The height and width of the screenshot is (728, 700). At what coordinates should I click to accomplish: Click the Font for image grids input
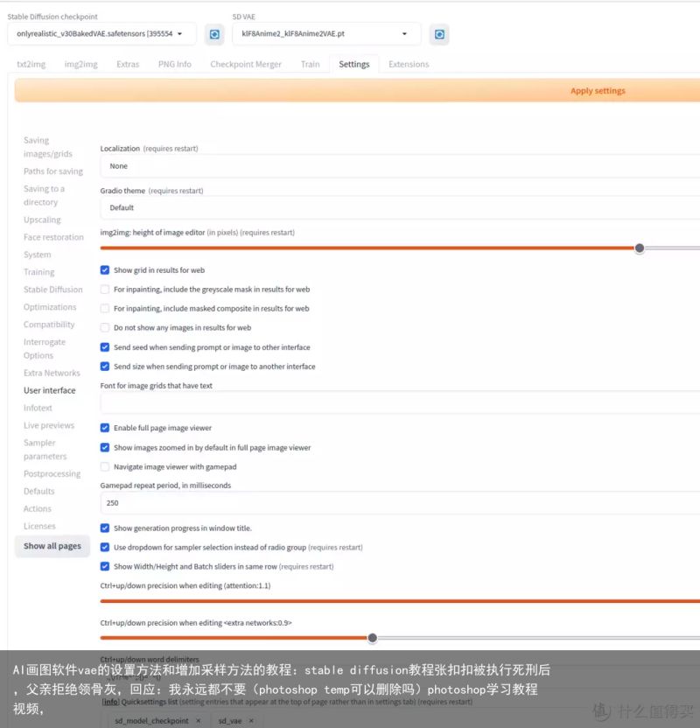pos(400,403)
